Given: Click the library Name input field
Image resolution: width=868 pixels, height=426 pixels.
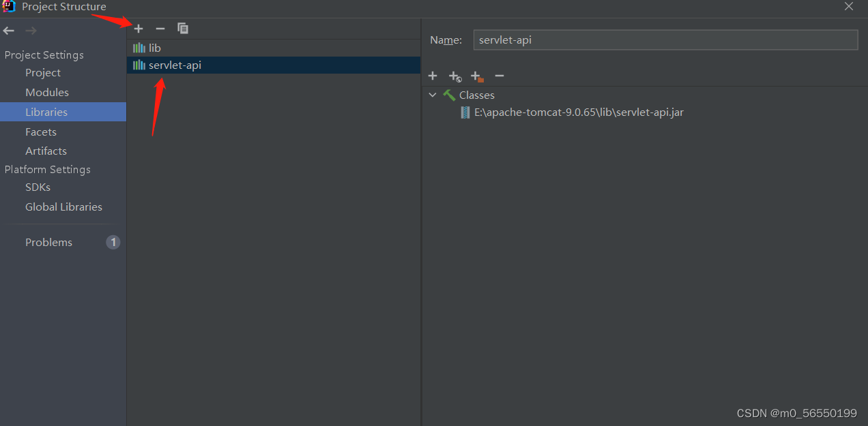Looking at the screenshot, I should click(x=665, y=40).
